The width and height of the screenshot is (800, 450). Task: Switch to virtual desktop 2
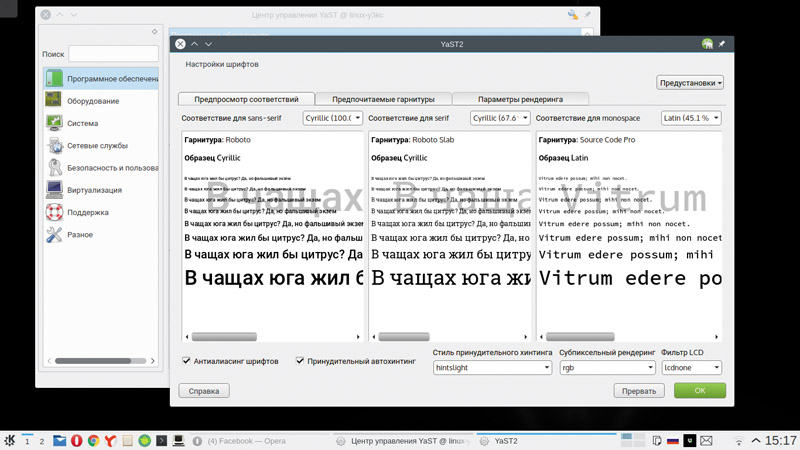click(x=42, y=441)
